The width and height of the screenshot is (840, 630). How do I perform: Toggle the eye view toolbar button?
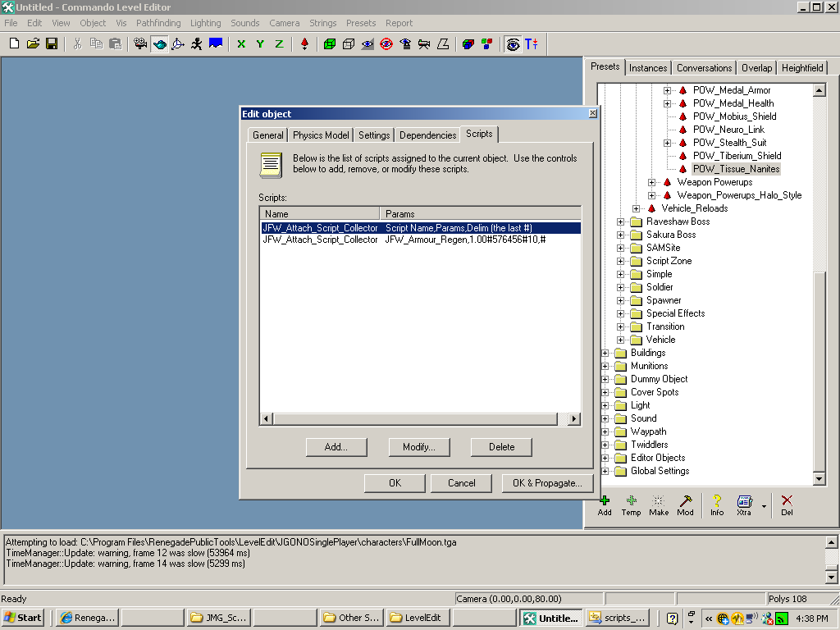click(513, 44)
